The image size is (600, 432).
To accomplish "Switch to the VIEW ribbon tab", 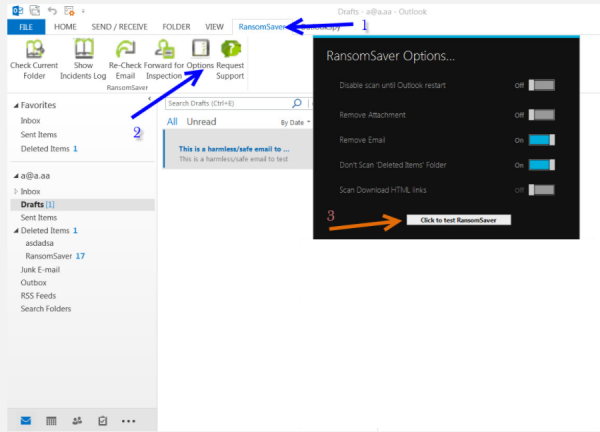I will coord(214,27).
